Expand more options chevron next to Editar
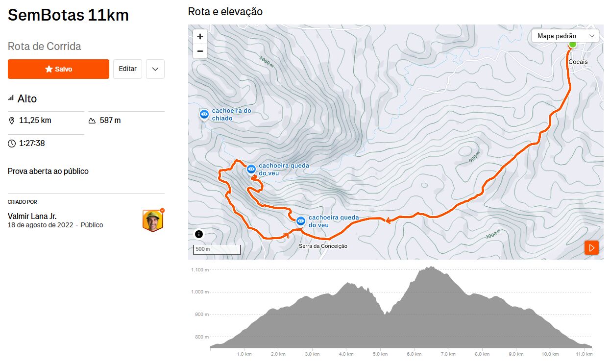The width and height of the screenshot is (610, 364). pyautogui.click(x=155, y=69)
